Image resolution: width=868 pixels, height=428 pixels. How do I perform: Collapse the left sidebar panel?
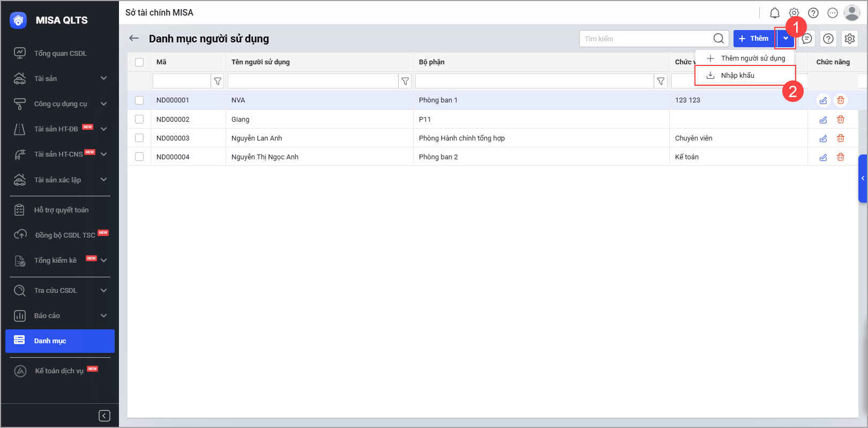pos(104,416)
